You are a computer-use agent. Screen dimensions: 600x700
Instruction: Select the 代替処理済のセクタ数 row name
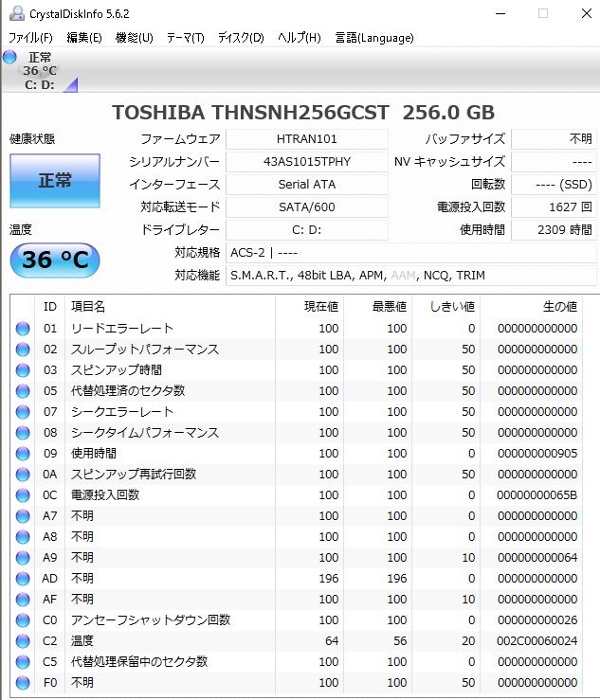128,390
